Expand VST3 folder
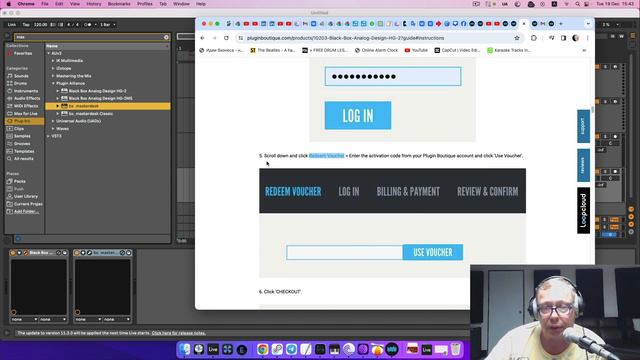640x360 pixels. pos(48,136)
